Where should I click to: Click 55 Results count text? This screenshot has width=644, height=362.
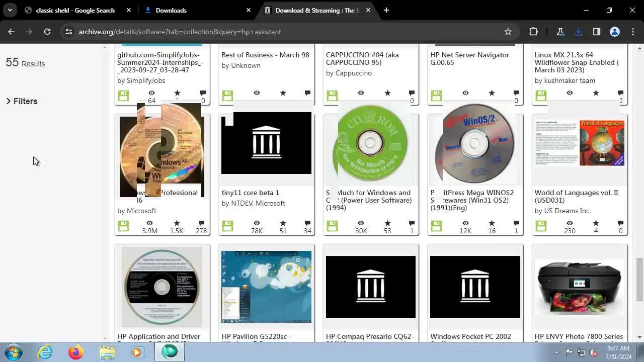click(25, 63)
